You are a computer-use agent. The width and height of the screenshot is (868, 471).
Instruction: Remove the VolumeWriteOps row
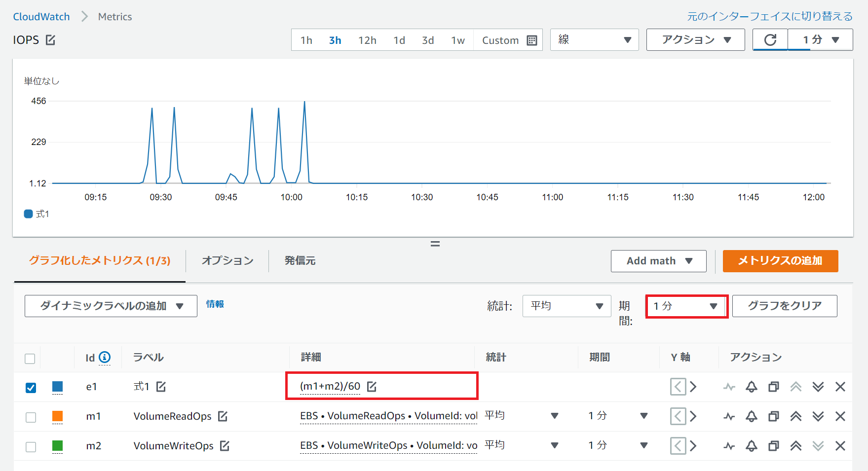[x=840, y=446]
